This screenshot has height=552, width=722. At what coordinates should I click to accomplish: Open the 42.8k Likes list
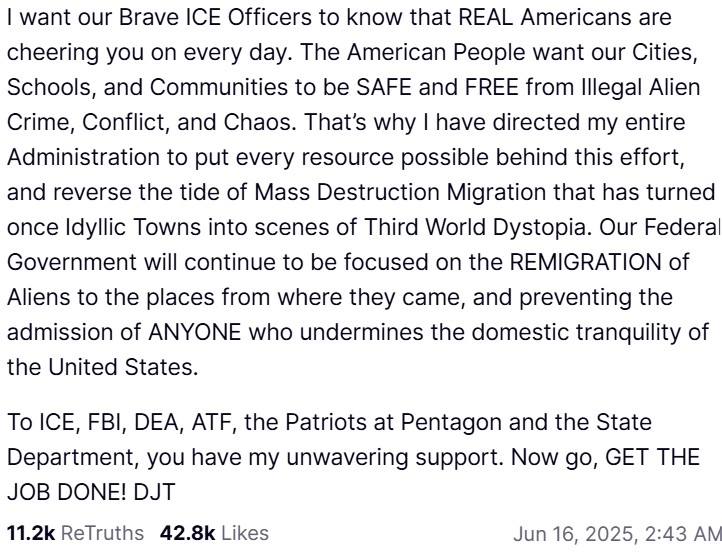click(214, 533)
